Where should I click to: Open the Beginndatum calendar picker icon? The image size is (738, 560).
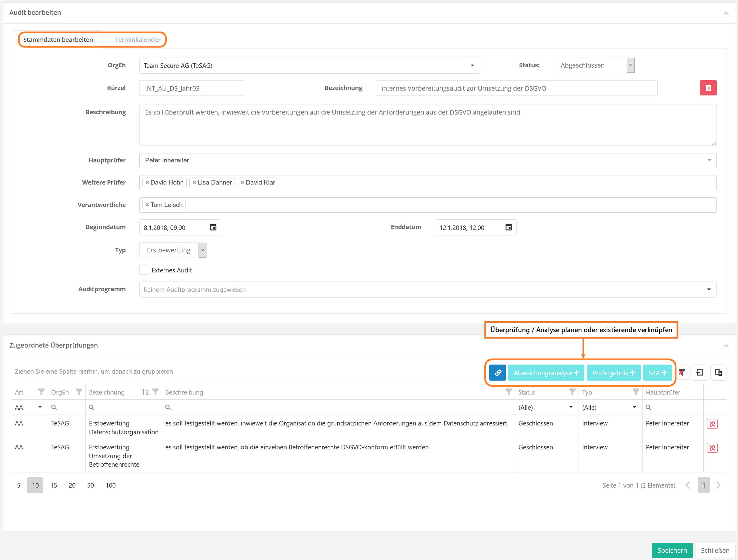[213, 228]
